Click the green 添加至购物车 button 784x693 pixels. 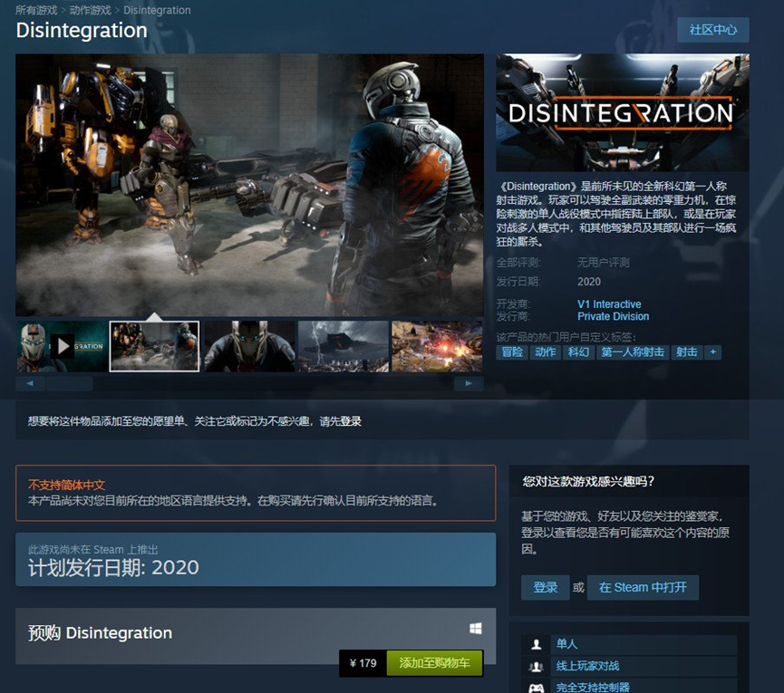click(x=434, y=663)
